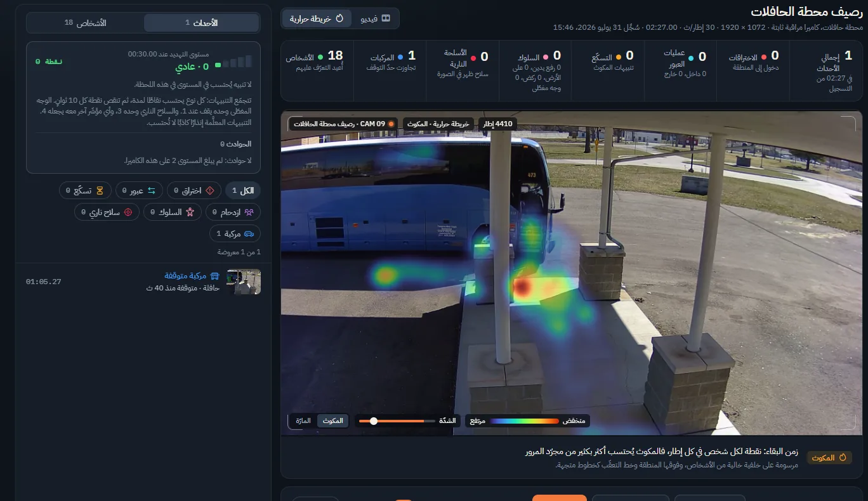Toggle the اختراق 0 event filter
Screen dimensions: 868x501
click(194, 190)
